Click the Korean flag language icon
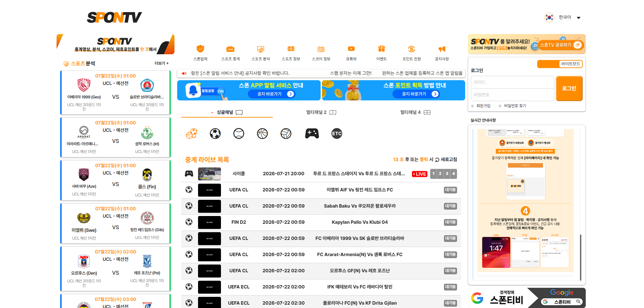 pos(549,17)
